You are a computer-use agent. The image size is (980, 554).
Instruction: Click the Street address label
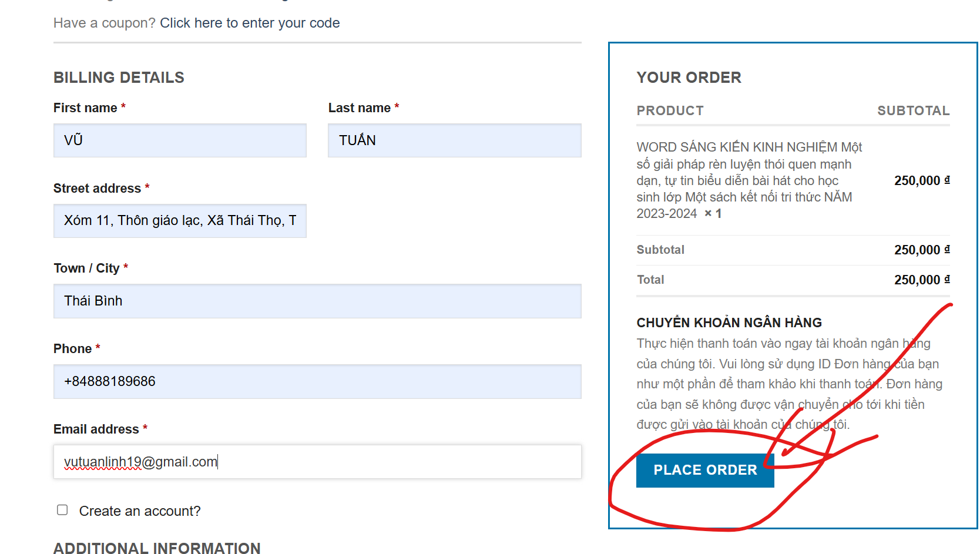(x=97, y=189)
